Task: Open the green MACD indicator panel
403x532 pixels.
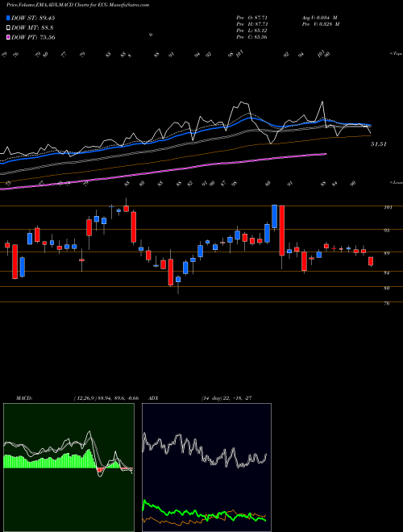Action: pyautogui.click(x=69, y=468)
